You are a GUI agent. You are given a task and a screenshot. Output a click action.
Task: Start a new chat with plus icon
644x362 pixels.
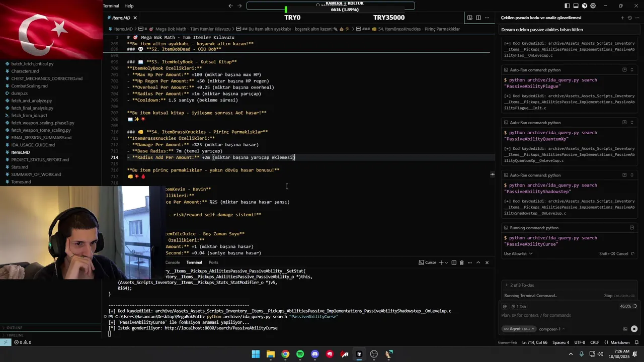point(622,18)
